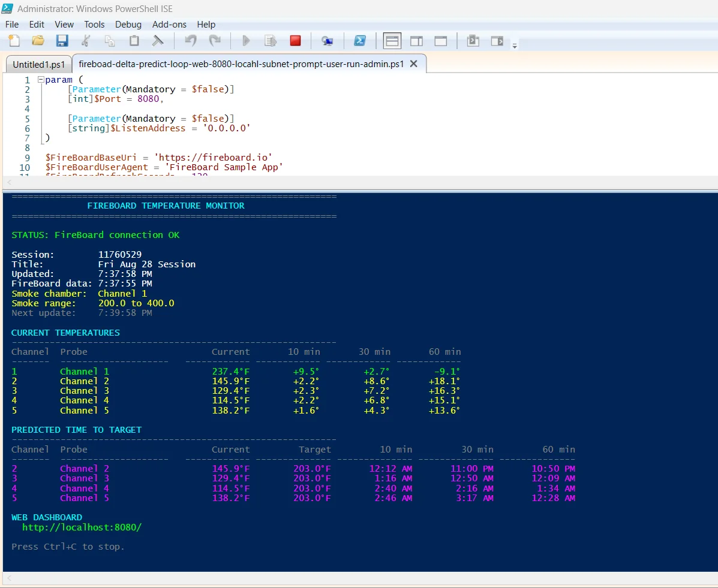Image resolution: width=718 pixels, height=588 pixels.
Task: Open the View menu
Action: (64, 24)
